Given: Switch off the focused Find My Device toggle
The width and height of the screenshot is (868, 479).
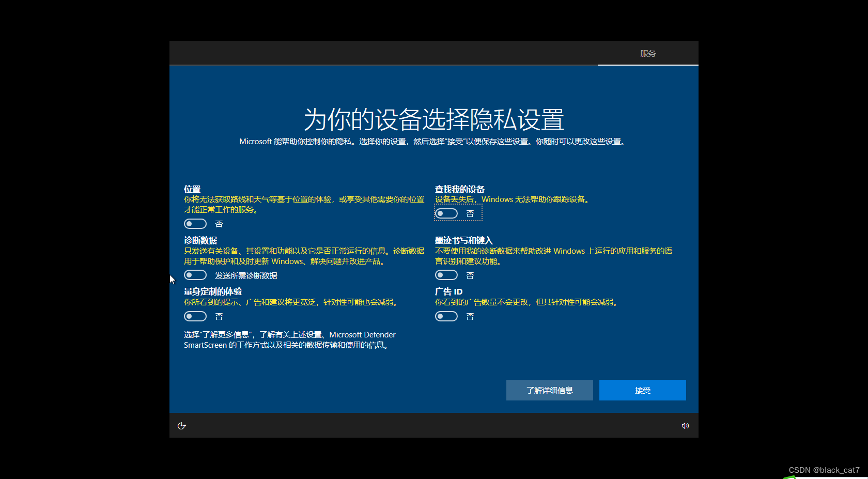Looking at the screenshot, I should (x=446, y=213).
